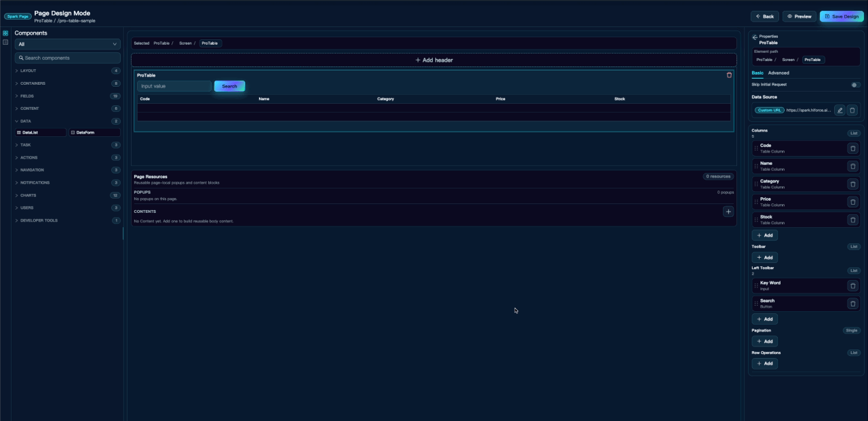
Task: Grab the Name column drag handle
Action: coord(756,166)
